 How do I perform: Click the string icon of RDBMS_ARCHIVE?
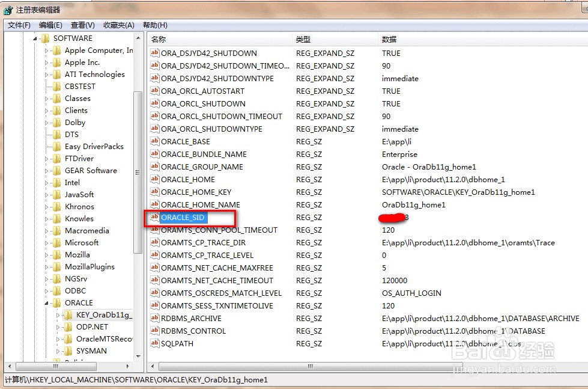154,319
